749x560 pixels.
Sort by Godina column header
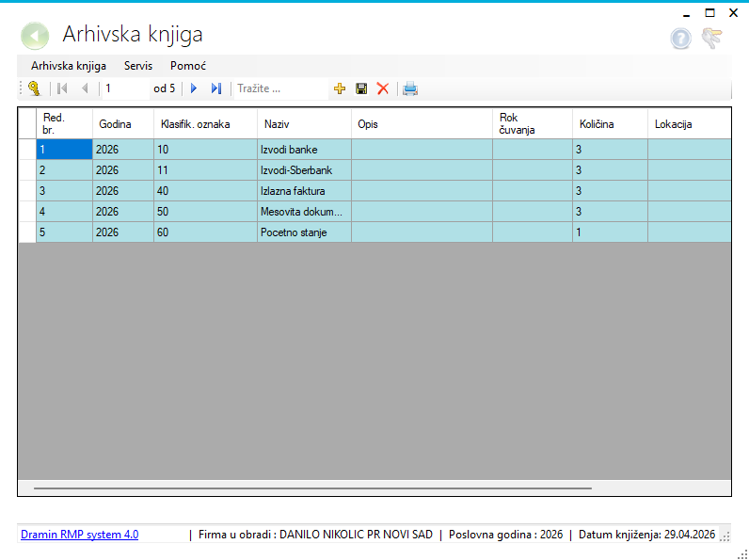123,123
